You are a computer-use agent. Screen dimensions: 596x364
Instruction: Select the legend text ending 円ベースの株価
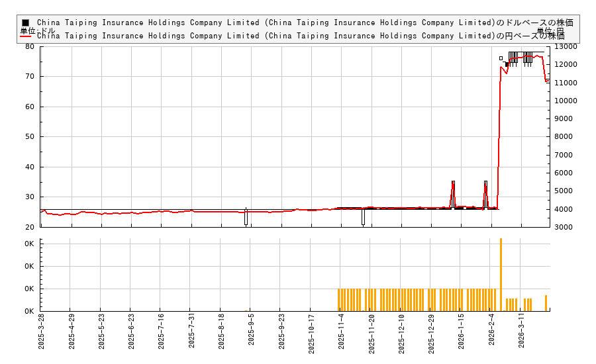click(x=301, y=36)
